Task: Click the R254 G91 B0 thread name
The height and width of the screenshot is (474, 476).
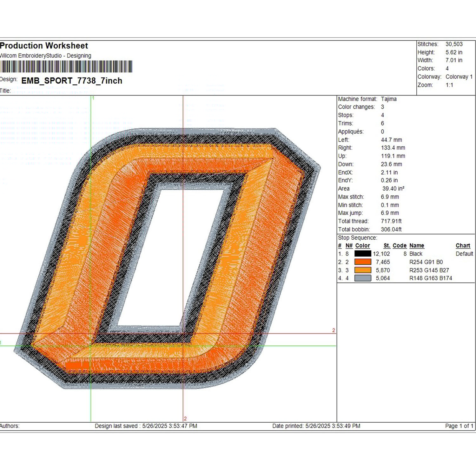Action: coord(426,262)
